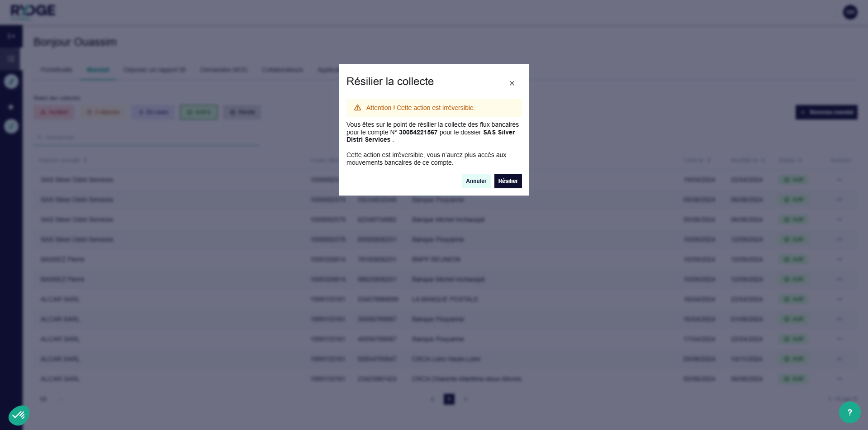Toggle the blue En cours status filter
The image size is (868, 430).
[x=153, y=112]
